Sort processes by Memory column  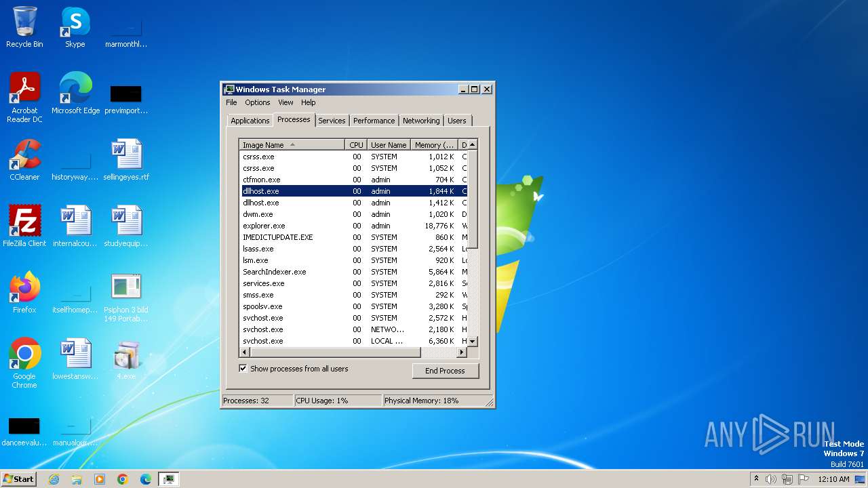(x=435, y=145)
